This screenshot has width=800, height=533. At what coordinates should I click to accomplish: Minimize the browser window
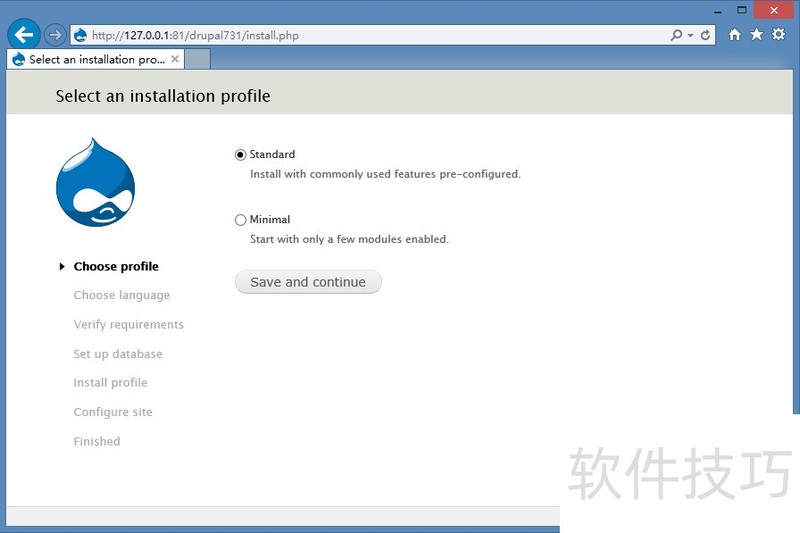coord(717,11)
